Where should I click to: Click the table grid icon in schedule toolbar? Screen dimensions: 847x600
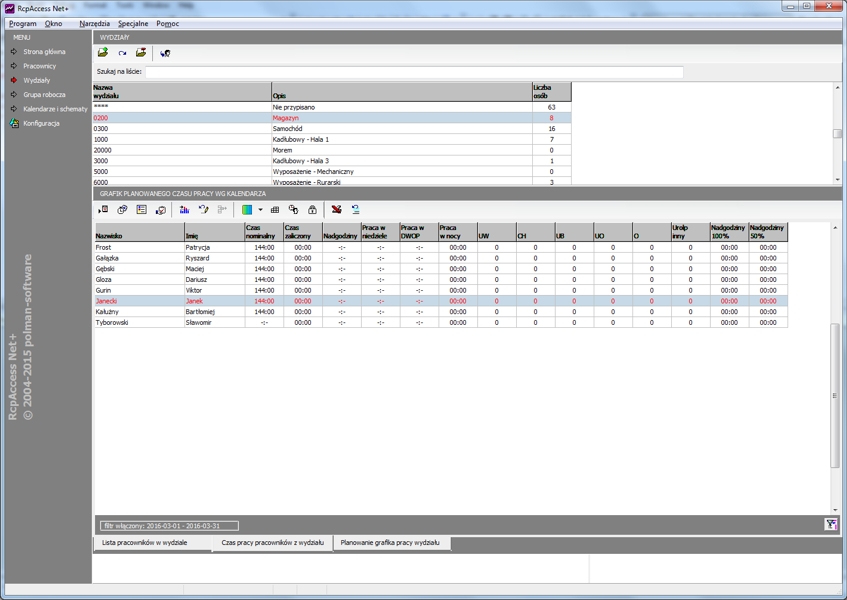point(275,210)
